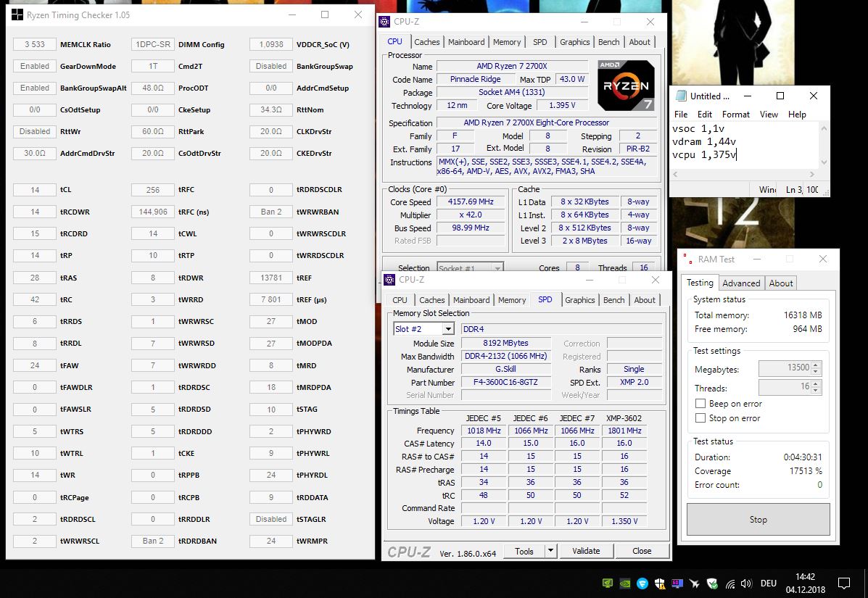Minimize the RAM Test window
The width and height of the screenshot is (868, 598).
point(757,259)
